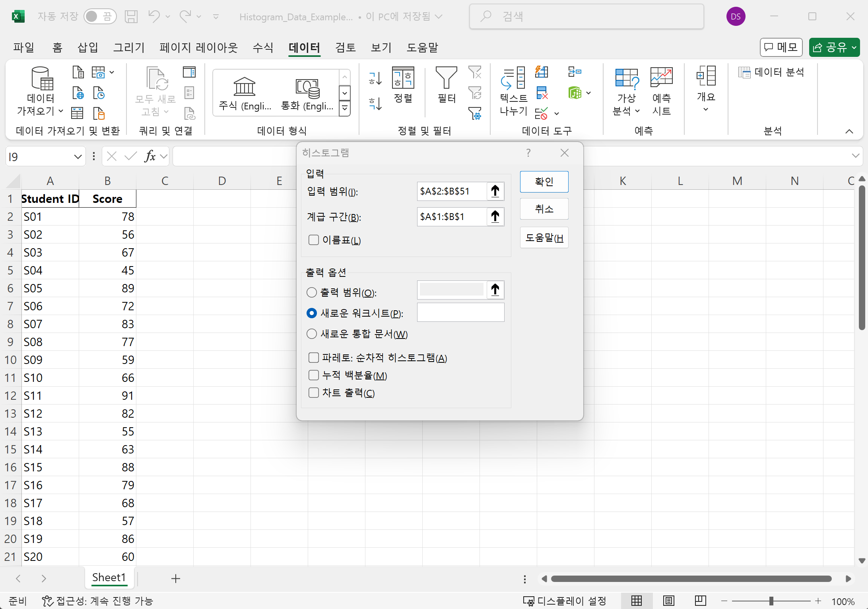Switch to Page Break Preview icon
The image size is (868, 609).
[x=700, y=601]
